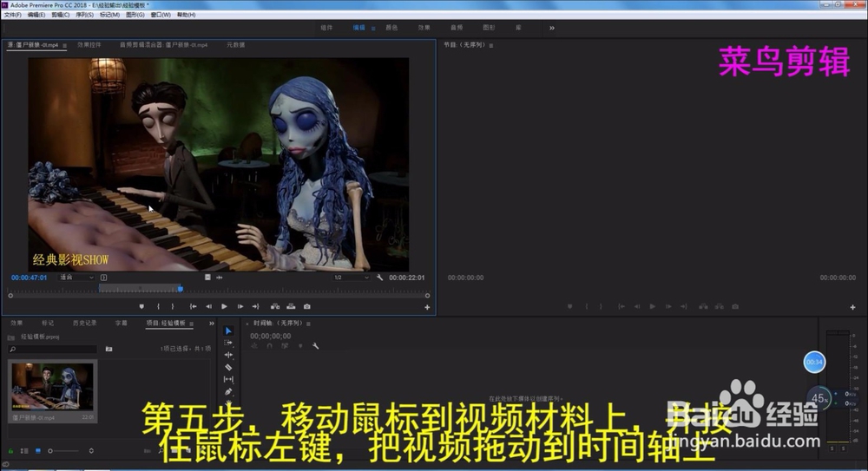The width and height of the screenshot is (868, 471).
Task: Adjust project thumbnail size slider
Action: pyautogui.click(x=62, y=451)
